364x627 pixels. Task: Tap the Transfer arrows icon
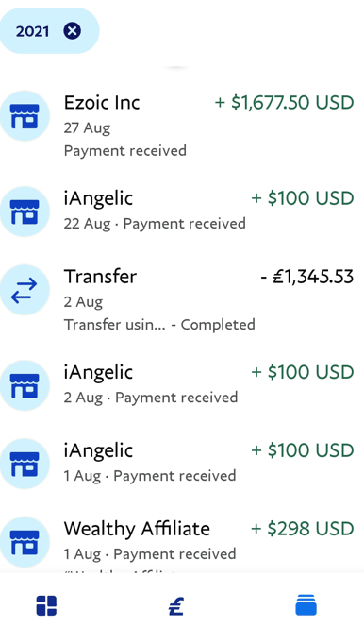25,290
